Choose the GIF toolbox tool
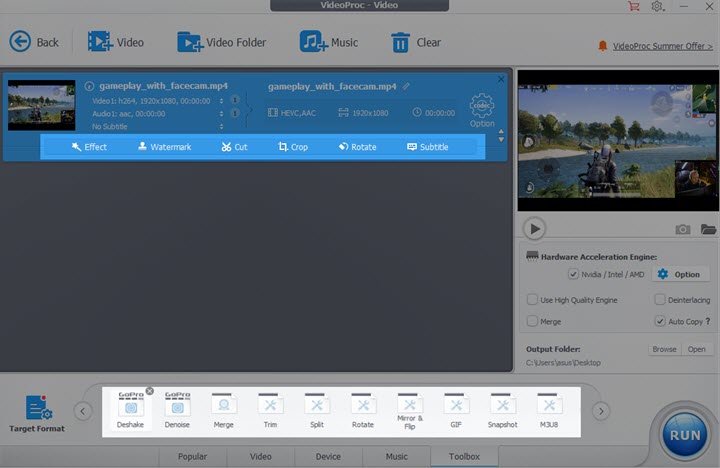 (x=455, y=408)
